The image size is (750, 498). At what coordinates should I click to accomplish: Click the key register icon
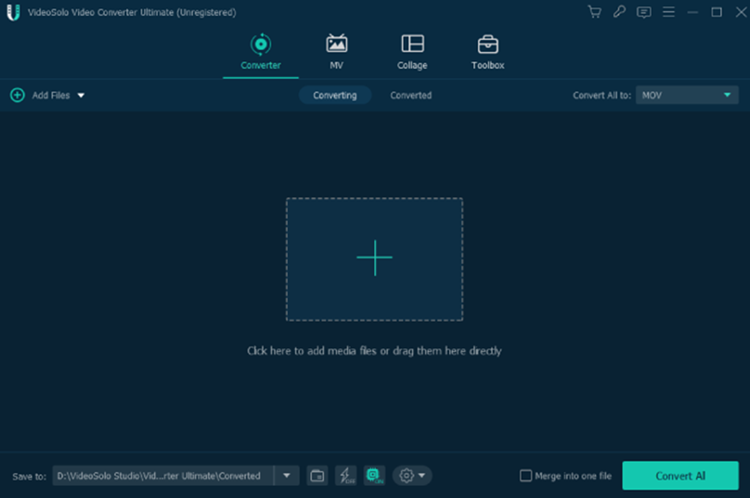click(x=619, y=12)
